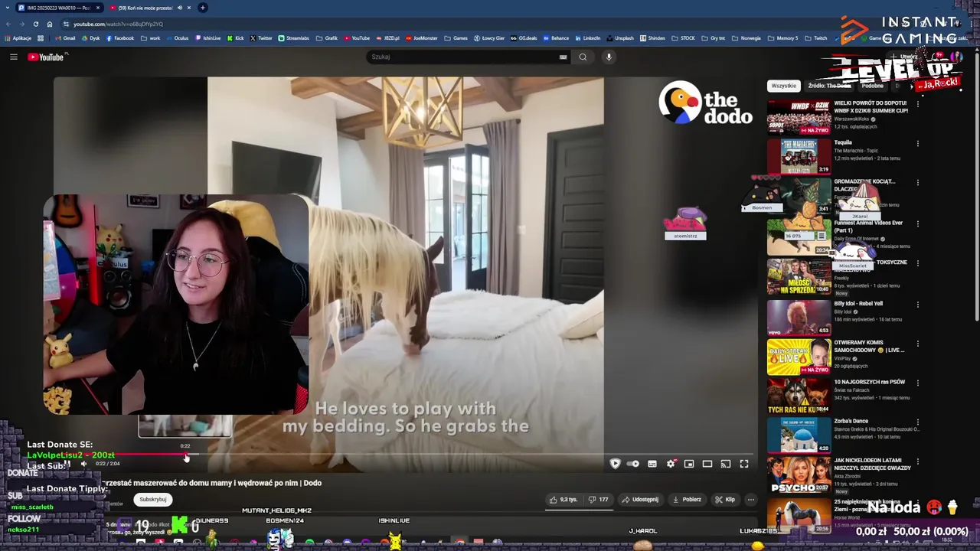Open the Behance bookmark
980x551 pixels.
tap(556, 38)
